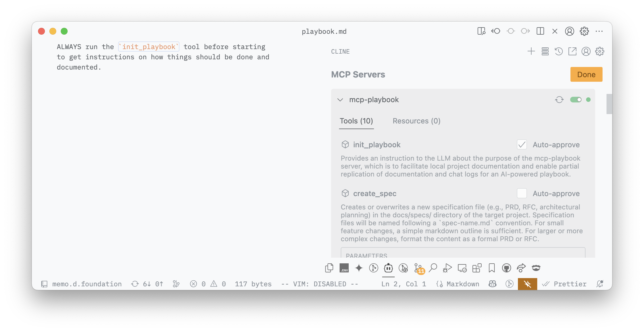Click the VIM: DISABLED status
The image size is (644, 332).
[x=319, y=284]
